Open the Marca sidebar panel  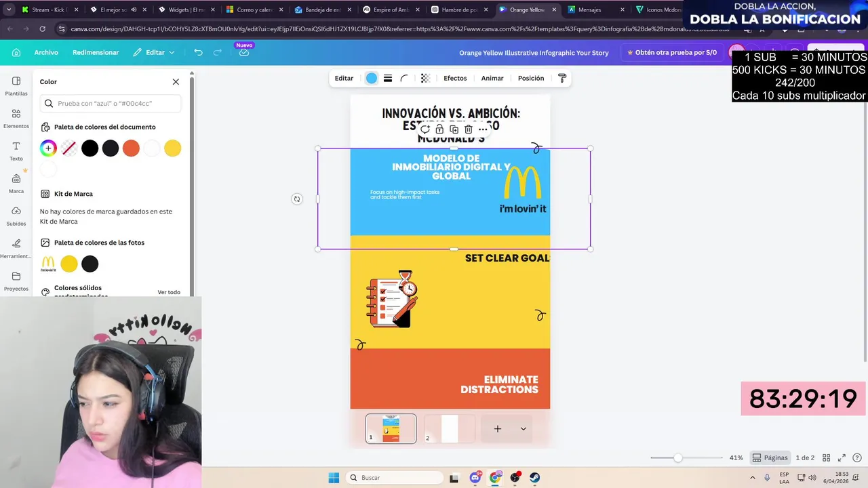point(16,184)
